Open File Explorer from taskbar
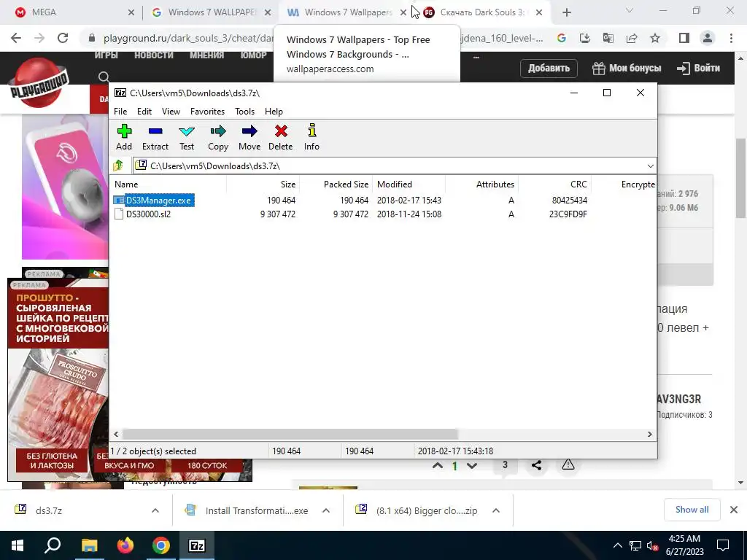The image size is (747, 560). point(90,545)
